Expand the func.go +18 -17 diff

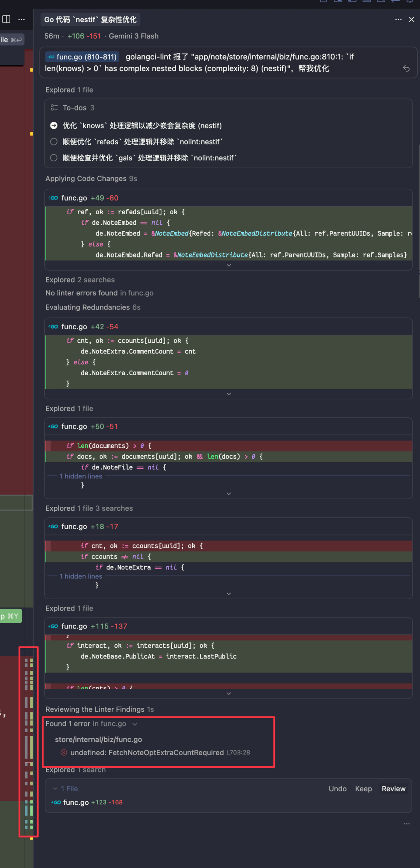[229, 594]
